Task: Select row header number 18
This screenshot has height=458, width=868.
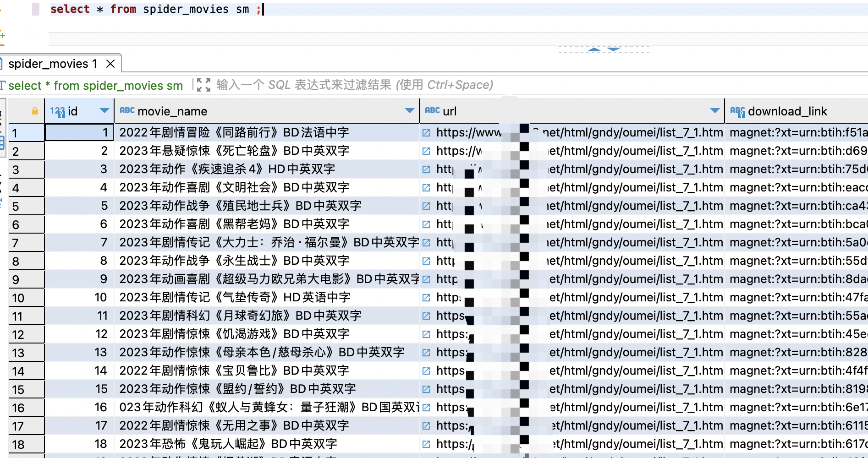Action: click(x=26, y=444)
